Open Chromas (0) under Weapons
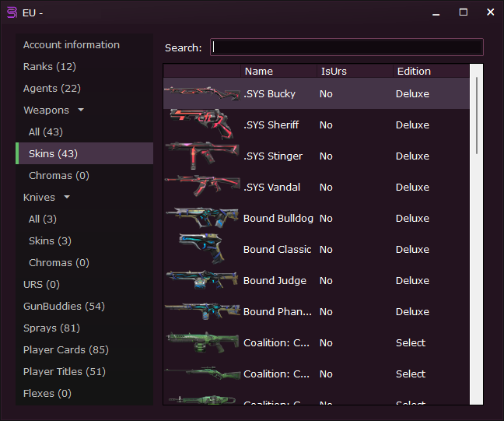The width and height of the screenshot is (504, 421). [x=59, y=176]
